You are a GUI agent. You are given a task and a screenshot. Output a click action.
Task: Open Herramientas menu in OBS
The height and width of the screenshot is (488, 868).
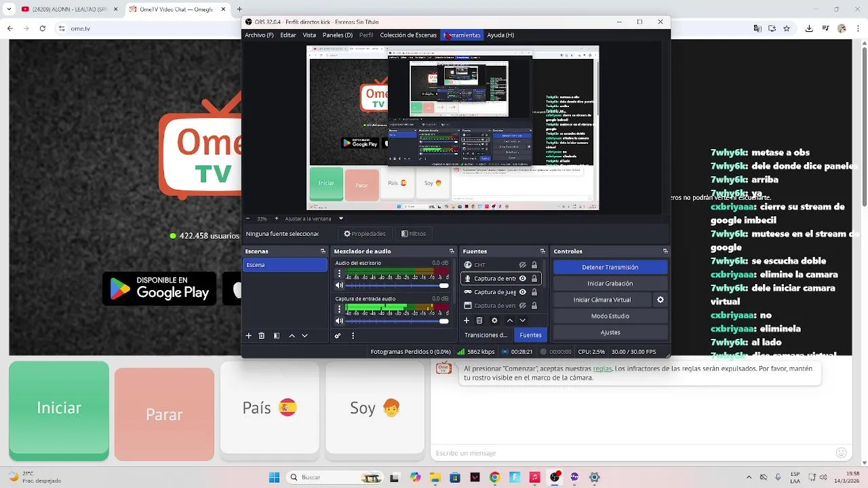[462, 35]
